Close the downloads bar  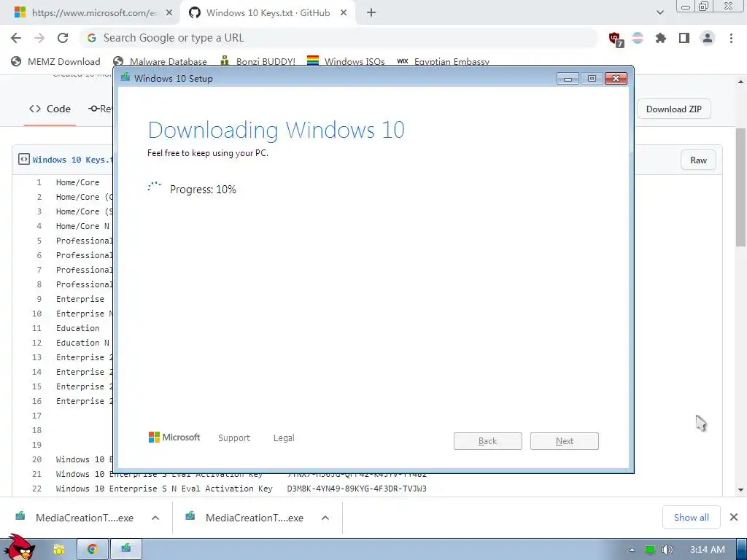point(734,517)
